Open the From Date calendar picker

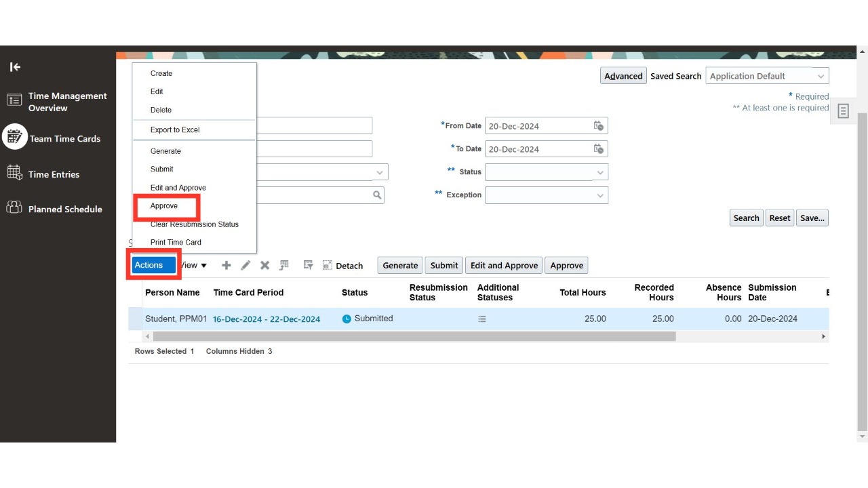pos(599,126)
